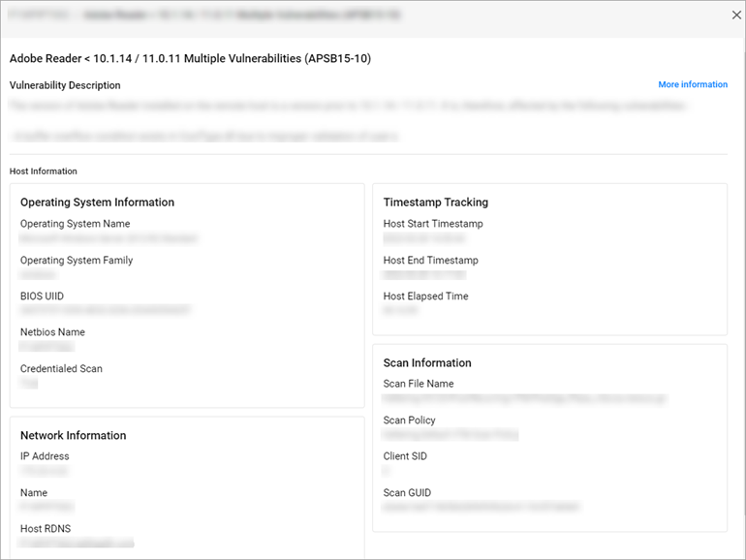The width and height of the screenshot is (746, 560).
Task: Click the Netbios Name label
Action: [52, 332]
